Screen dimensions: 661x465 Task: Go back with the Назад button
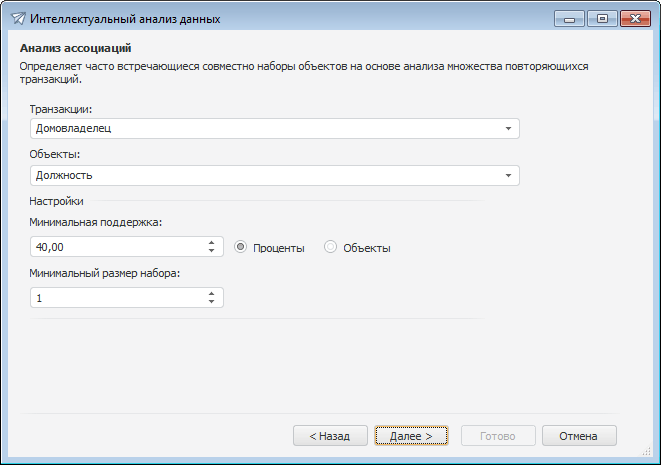point(329,436)
